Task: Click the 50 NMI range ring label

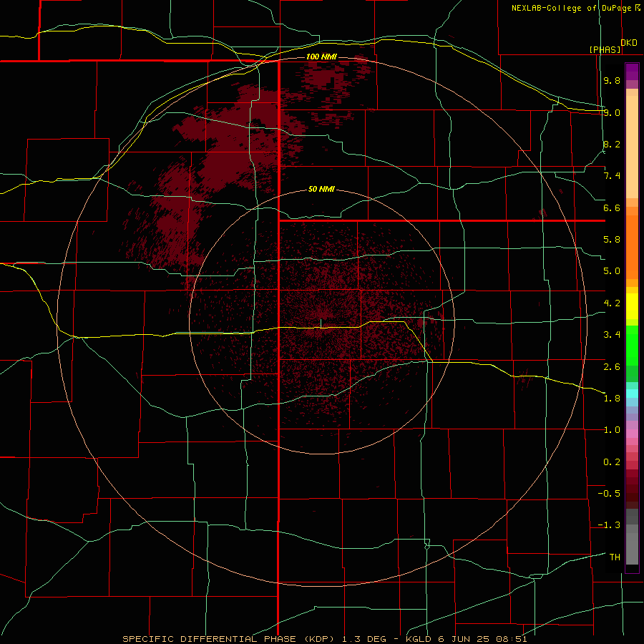Action: coord(321,190)
